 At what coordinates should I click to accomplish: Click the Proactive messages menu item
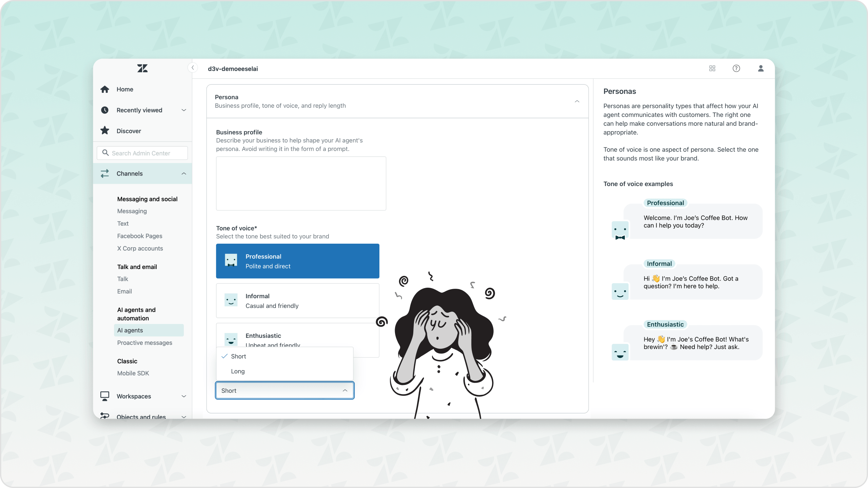pyautogui.click(x=144, y=343)
